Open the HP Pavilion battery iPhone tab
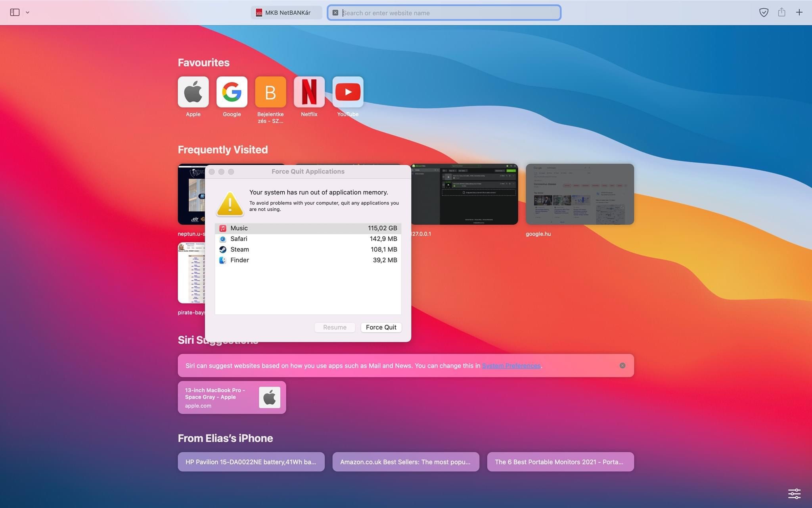Image resolution: width=812 pixels, height=508 pixels. (251, 462)
